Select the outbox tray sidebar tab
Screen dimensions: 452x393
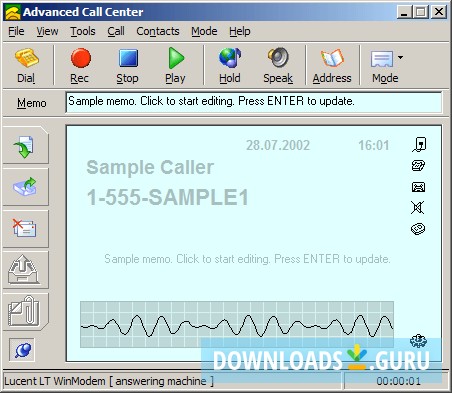click(25, 270)
